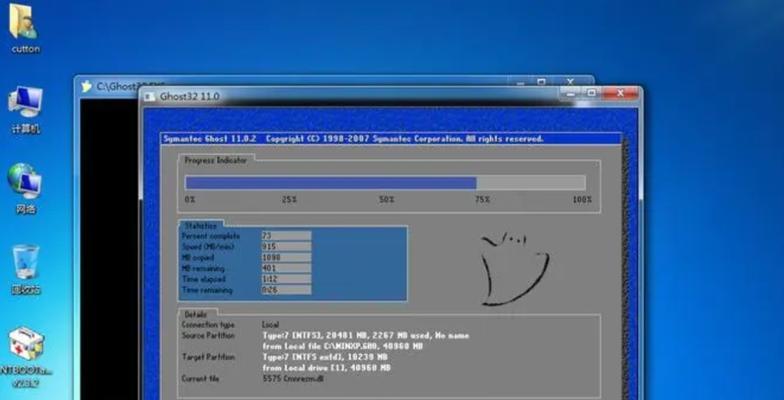Screen dimensions: 784x400
Task: Click the Current file label
Action: (200, 378)
